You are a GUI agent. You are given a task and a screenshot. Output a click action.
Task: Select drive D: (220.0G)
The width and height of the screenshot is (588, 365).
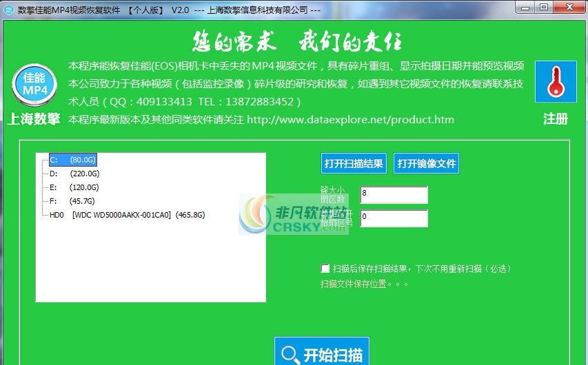[x=74, y=174]
